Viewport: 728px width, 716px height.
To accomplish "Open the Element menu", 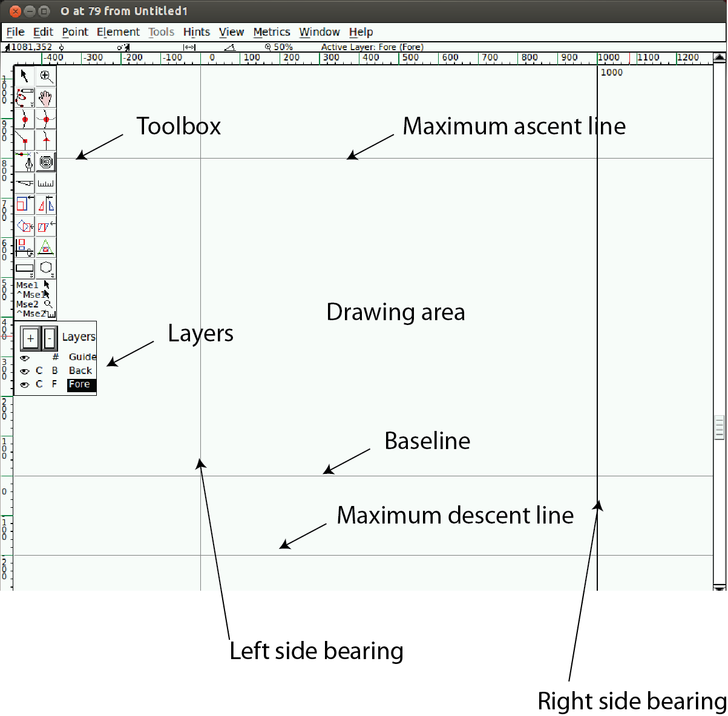I will coord(118,32).
